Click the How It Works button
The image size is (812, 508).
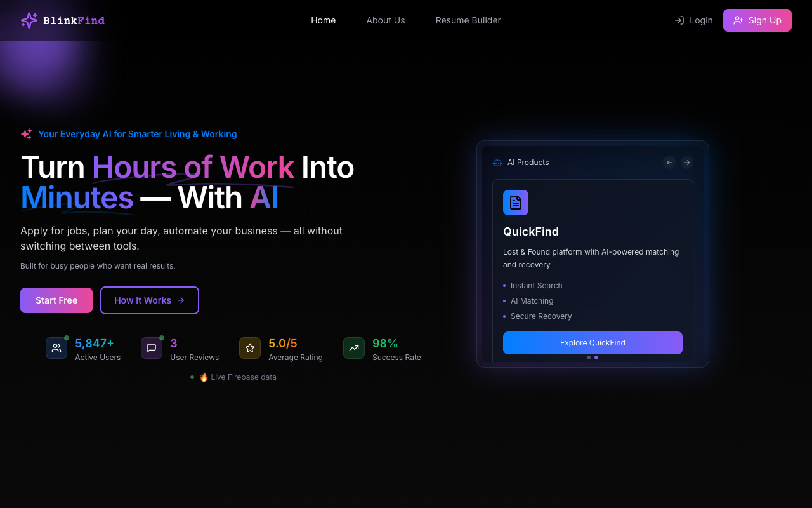(149, 300)
